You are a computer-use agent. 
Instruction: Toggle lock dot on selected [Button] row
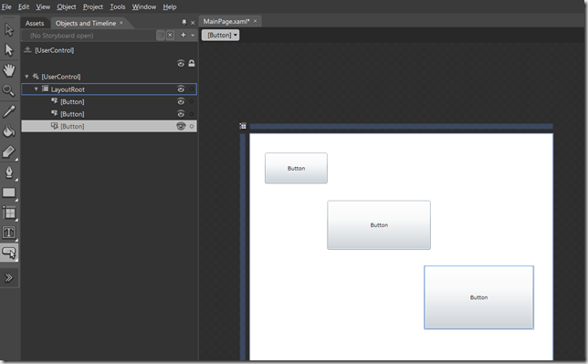[192, 126]
